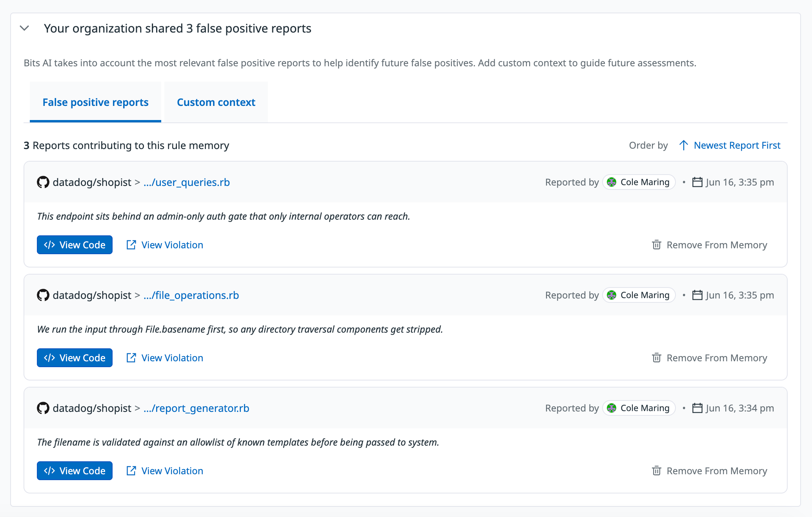
Task: Click the GitHub icon beside file_operations.rb
Action: tap(43, 295)
